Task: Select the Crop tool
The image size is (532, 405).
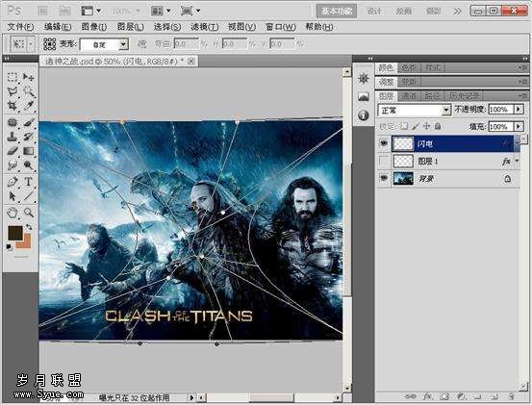Action: [x=13, y=106]
